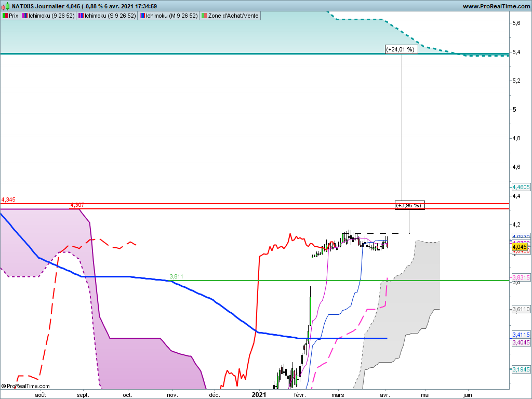
Task: Open the Ichimoku (M 9 26 52) indicator label
Action: [x=171, y=16]
